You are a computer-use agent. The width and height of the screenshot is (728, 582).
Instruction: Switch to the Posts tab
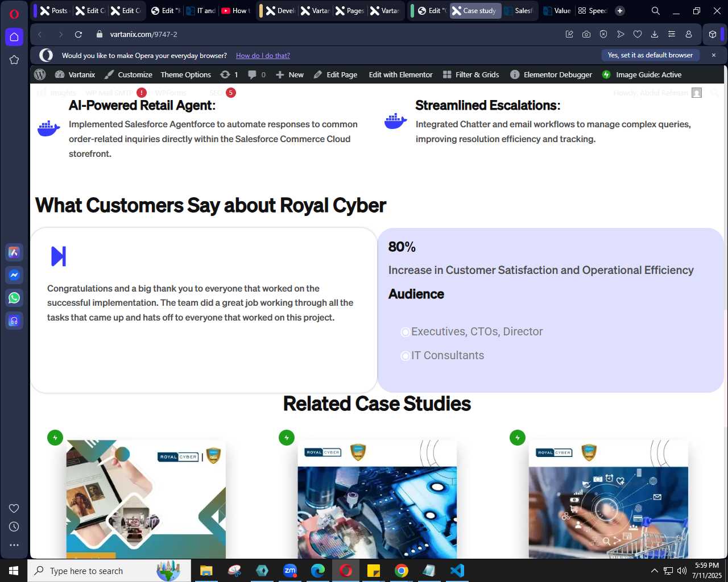(53, 11)
